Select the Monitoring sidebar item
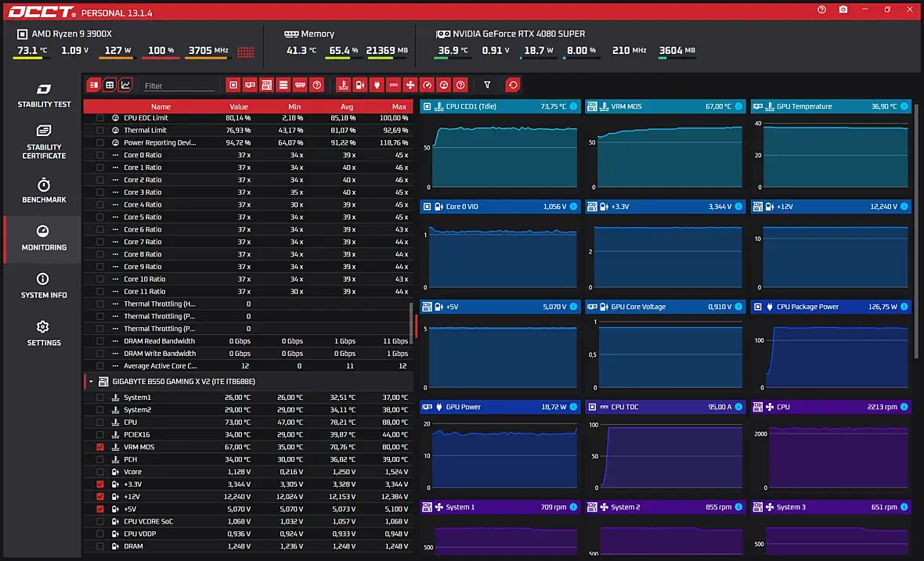The image size is (924, 561). click(x=44, y=239)
